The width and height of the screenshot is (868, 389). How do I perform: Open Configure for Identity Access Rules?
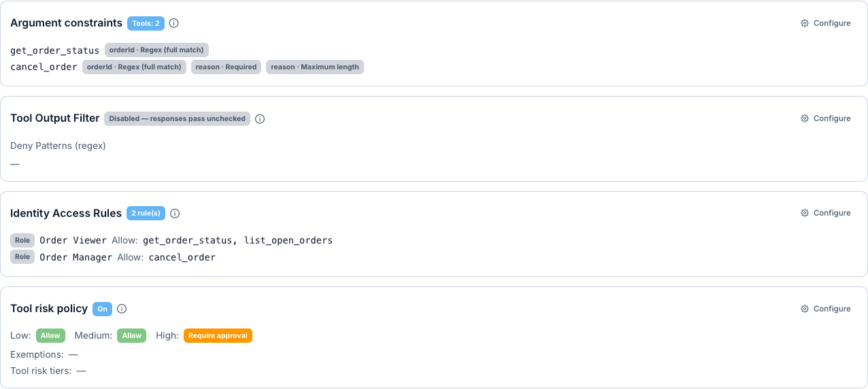(826, 213)
